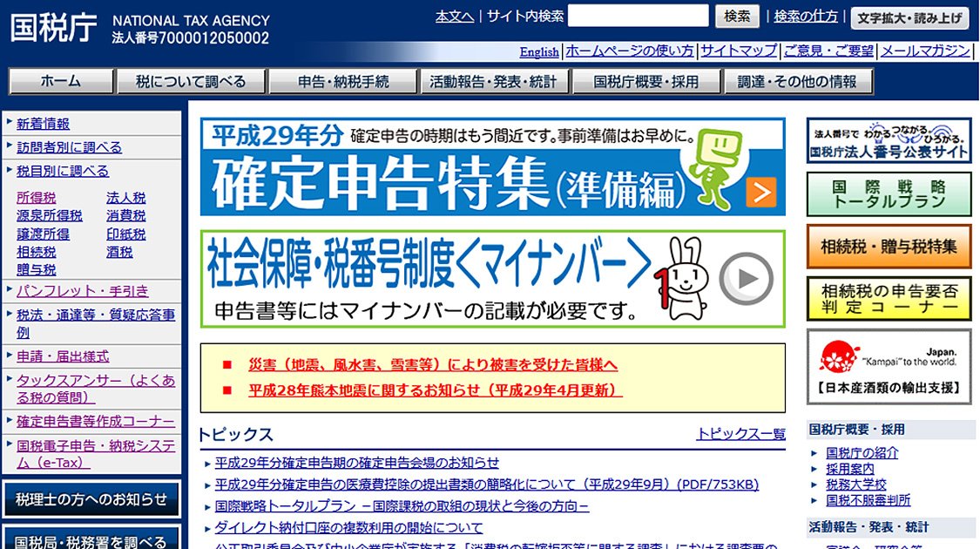
Task: Click the orange arrow icon on 確定申告特集 banner
Action: 760,192
